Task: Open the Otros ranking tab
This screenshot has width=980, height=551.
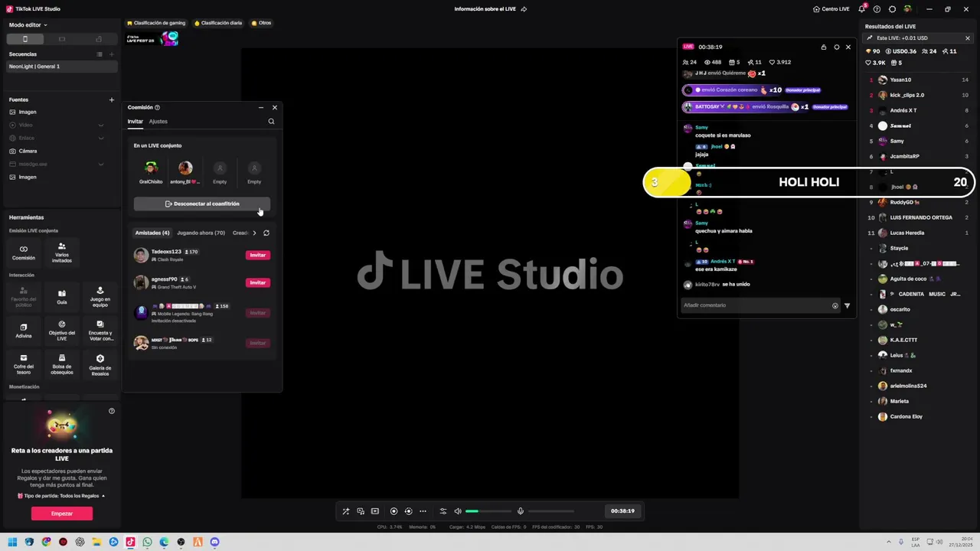Action: point(261,23)
